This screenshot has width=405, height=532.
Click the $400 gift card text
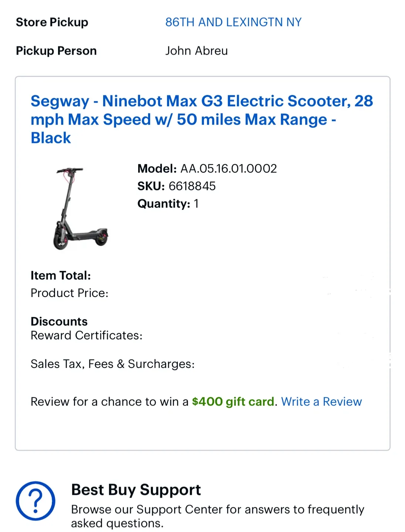(x=233, y=402)
